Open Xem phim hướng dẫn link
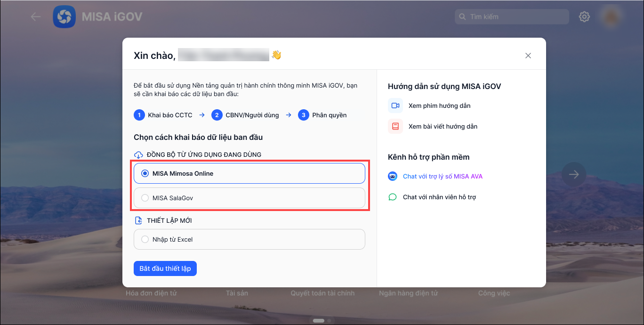The height and width of the screenshot is (325, 644). point(439,106)
